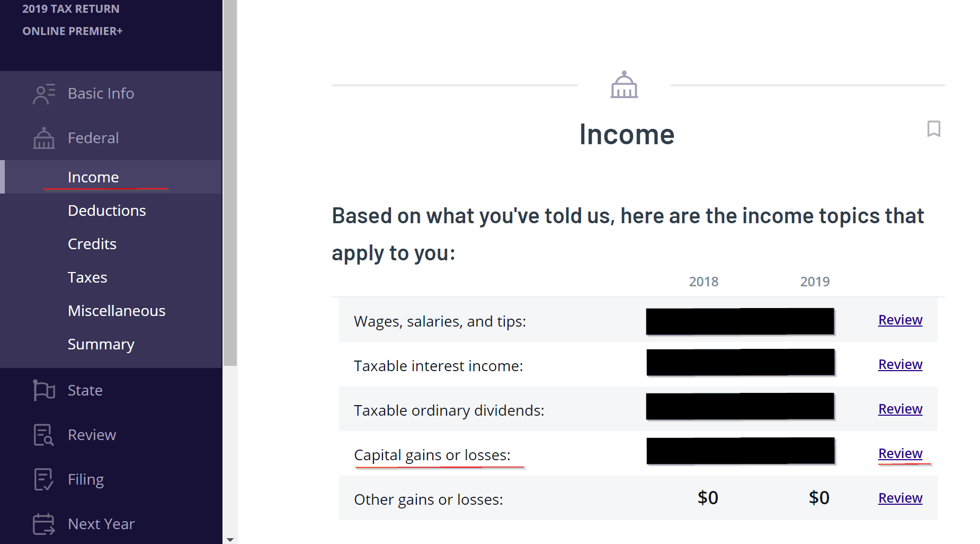Image resolution: width=980 pixels, height=544 pixels.
Task: Review taxable interest income
Action: coord(899,364)
